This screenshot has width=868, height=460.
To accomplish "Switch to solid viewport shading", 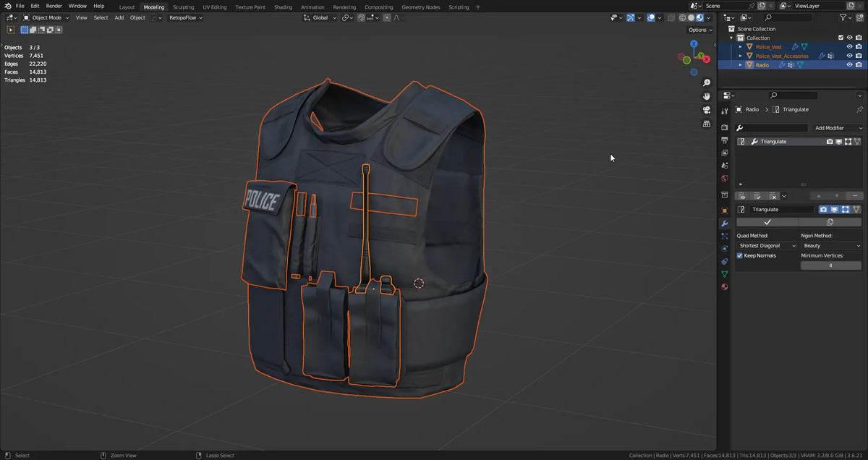I will tap(691, 17).
